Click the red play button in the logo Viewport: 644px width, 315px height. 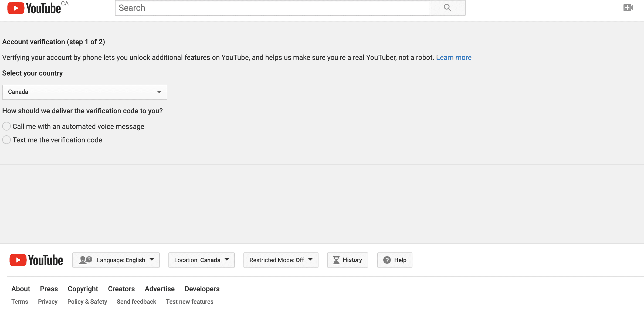[x=16, y=8]
